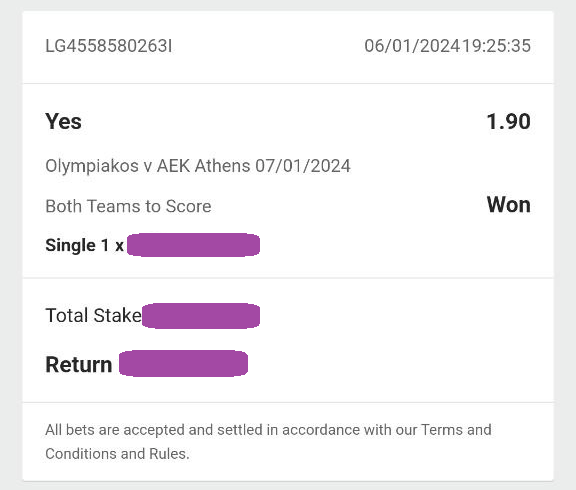Click the 07/01/2024 match date
This screenshot has width=576, height=490.
[x=303, y=166]
